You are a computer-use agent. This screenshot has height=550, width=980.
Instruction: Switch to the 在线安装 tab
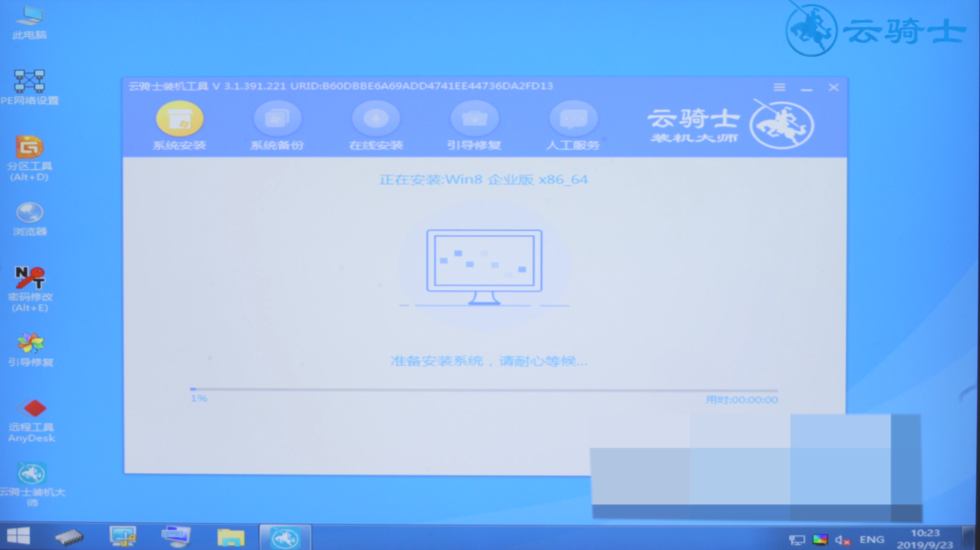[376, 126]
